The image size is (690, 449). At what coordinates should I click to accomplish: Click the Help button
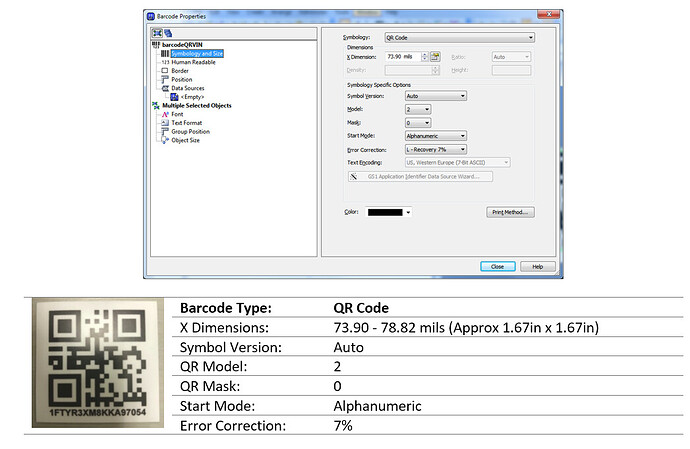click(x=538, y=266)
